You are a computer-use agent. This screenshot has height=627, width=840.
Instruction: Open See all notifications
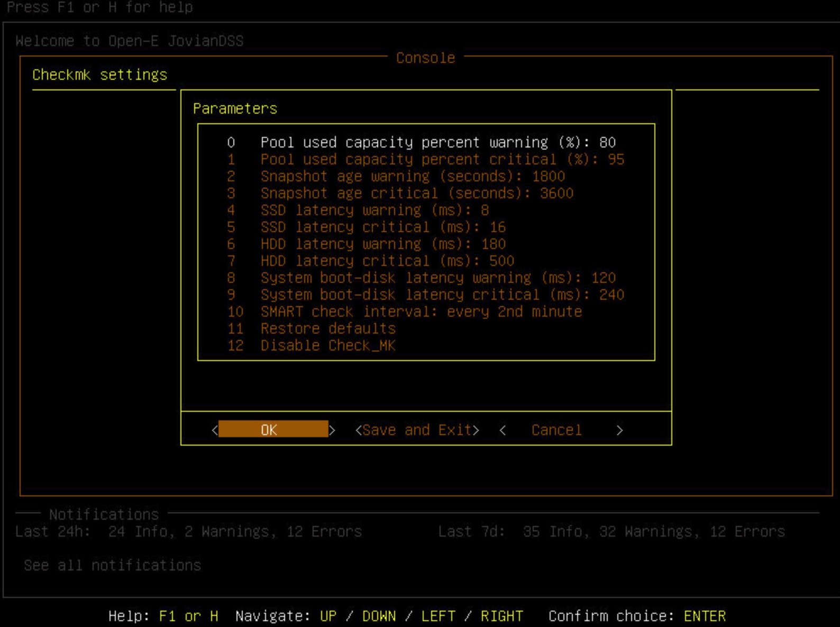pos(112,565)
